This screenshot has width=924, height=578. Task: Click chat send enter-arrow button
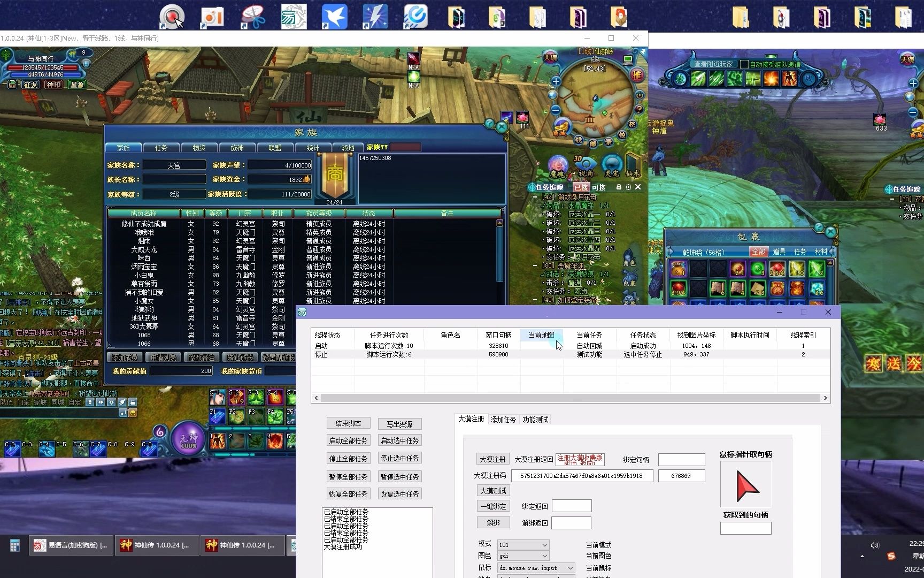(x=123, y=413)
